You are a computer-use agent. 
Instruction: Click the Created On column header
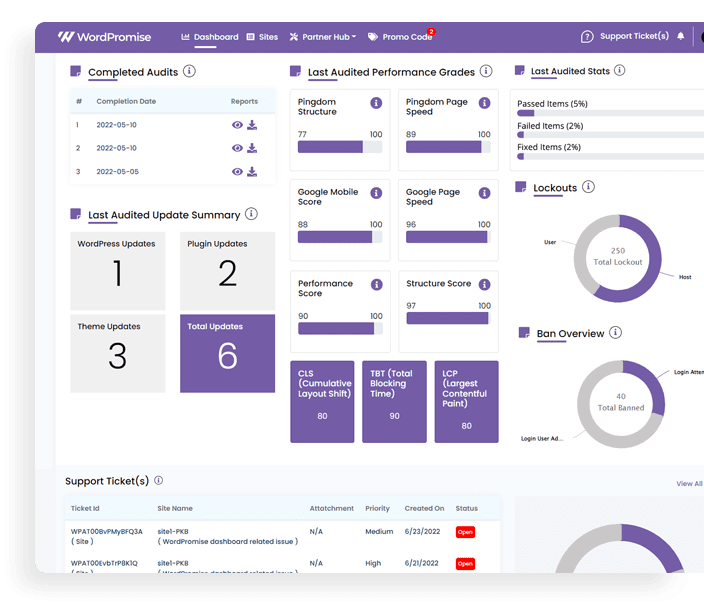(x=424, y=508)
